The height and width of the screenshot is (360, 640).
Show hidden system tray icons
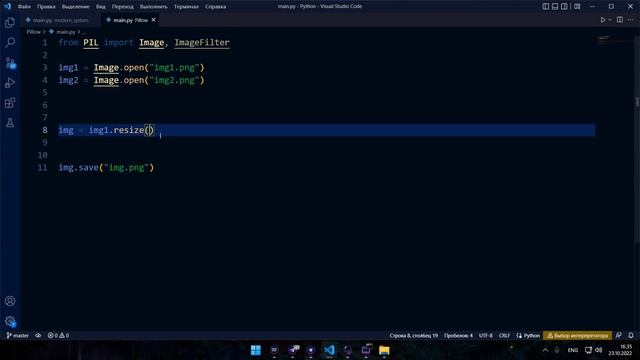(x=545, y=350)
